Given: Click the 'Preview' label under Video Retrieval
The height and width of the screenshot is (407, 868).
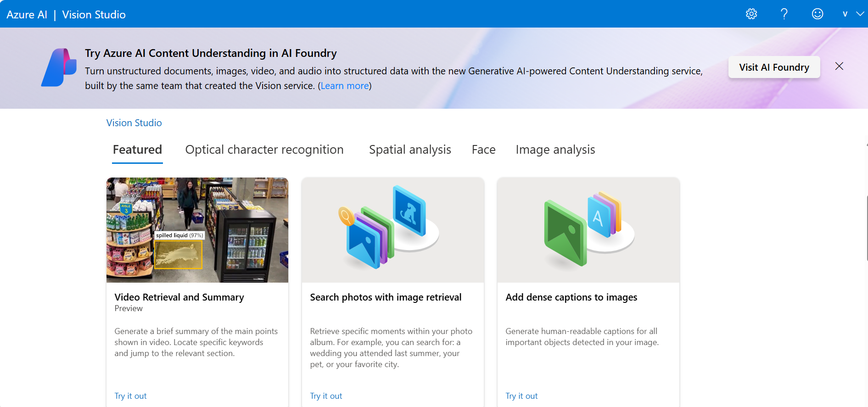Looking at the screenshot, I should tap(129, 308).
